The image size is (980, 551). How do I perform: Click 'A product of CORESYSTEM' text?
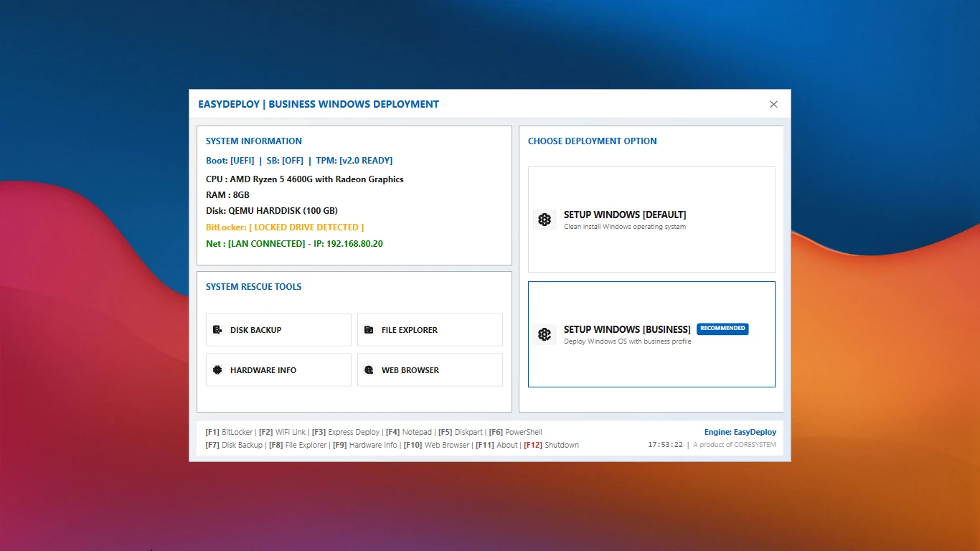click(x=735, y=445)
